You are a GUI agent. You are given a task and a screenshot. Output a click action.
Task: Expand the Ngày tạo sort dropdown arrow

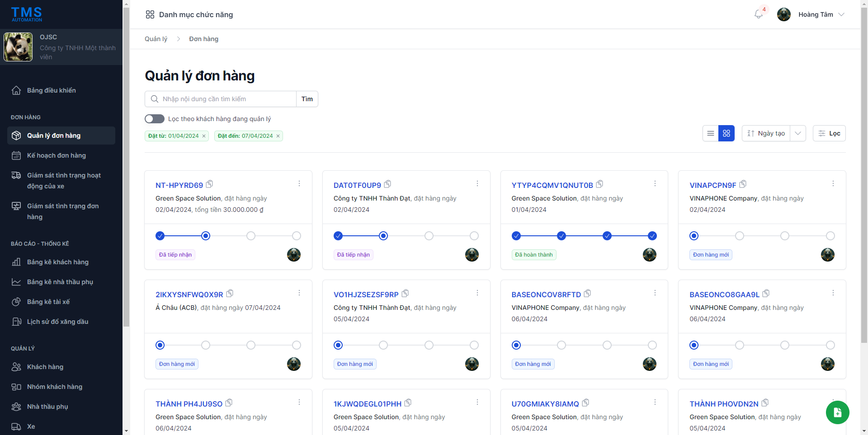[798, 133]
